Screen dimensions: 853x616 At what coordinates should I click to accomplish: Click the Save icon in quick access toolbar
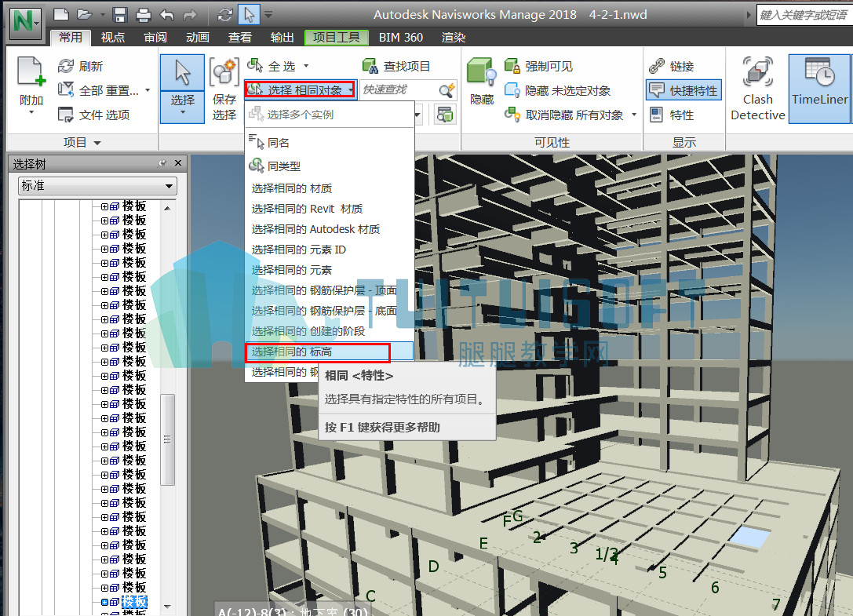[120, 15]
